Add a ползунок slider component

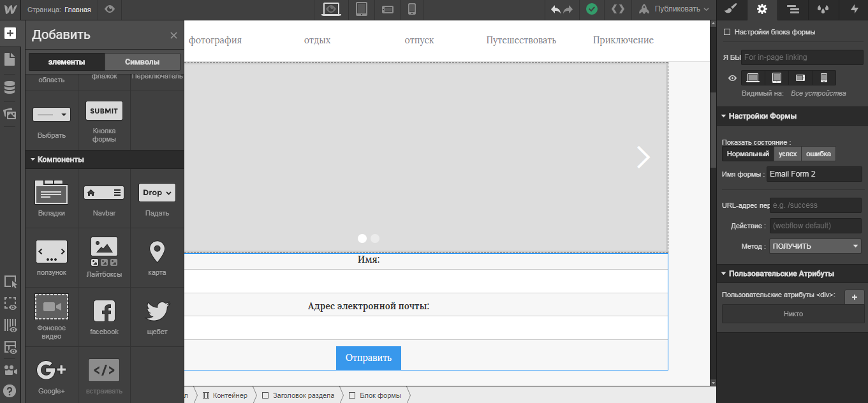click(x=52, y=258)
